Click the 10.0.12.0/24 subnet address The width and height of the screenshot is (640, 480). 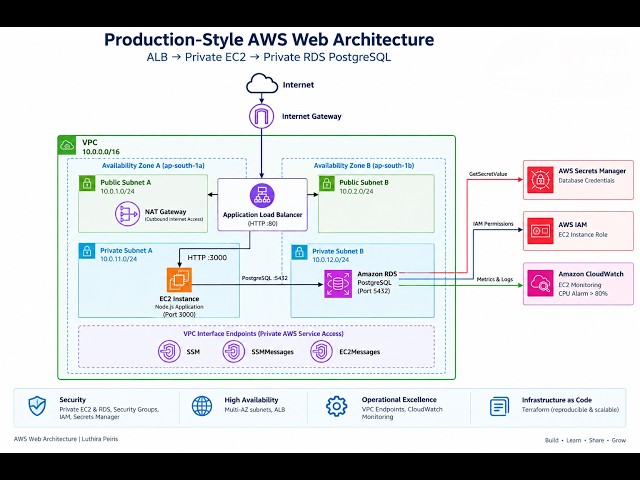(x=331, y=260)
